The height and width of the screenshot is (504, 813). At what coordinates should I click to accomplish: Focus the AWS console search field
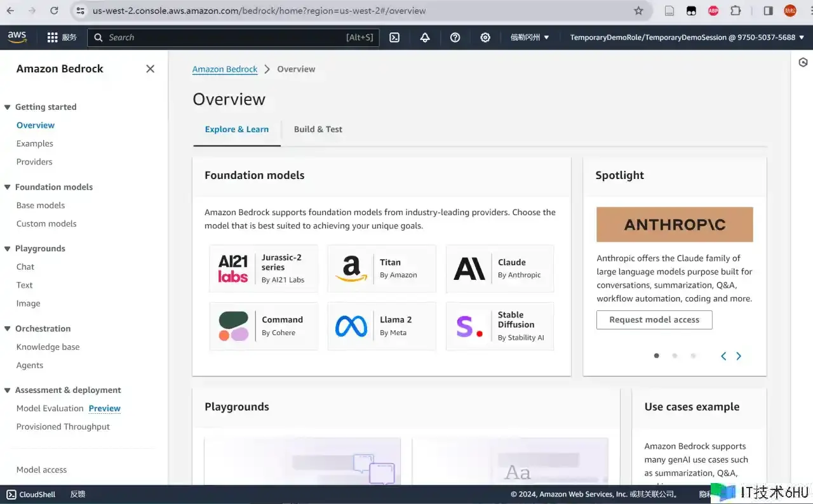(233, 37)
